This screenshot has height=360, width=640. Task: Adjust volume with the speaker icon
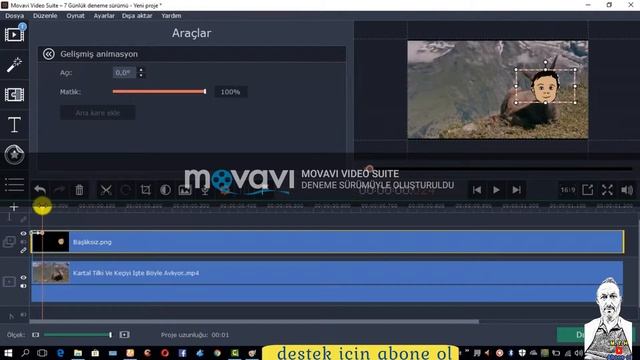[x=627, y=190]
